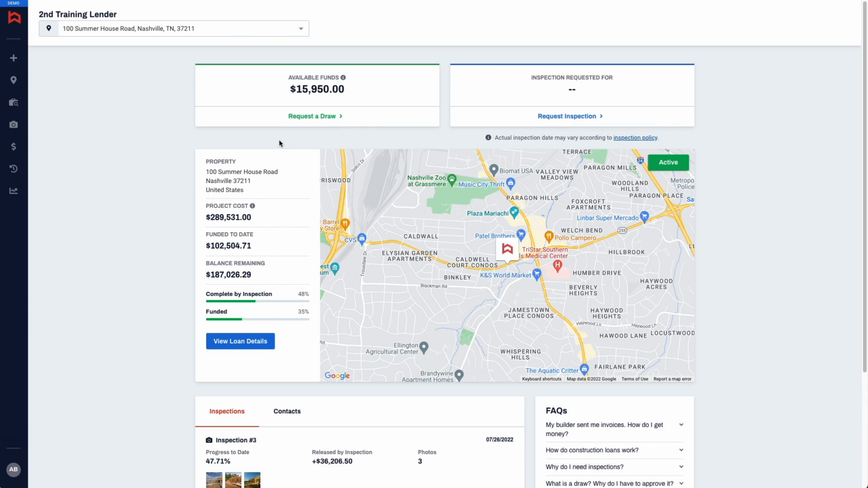
Task: Click the red company logo at the top left
Action: (x=14, y=17)
